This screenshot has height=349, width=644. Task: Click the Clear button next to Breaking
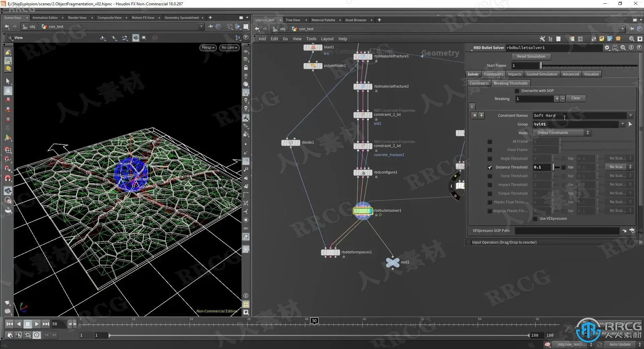[576, 98]
